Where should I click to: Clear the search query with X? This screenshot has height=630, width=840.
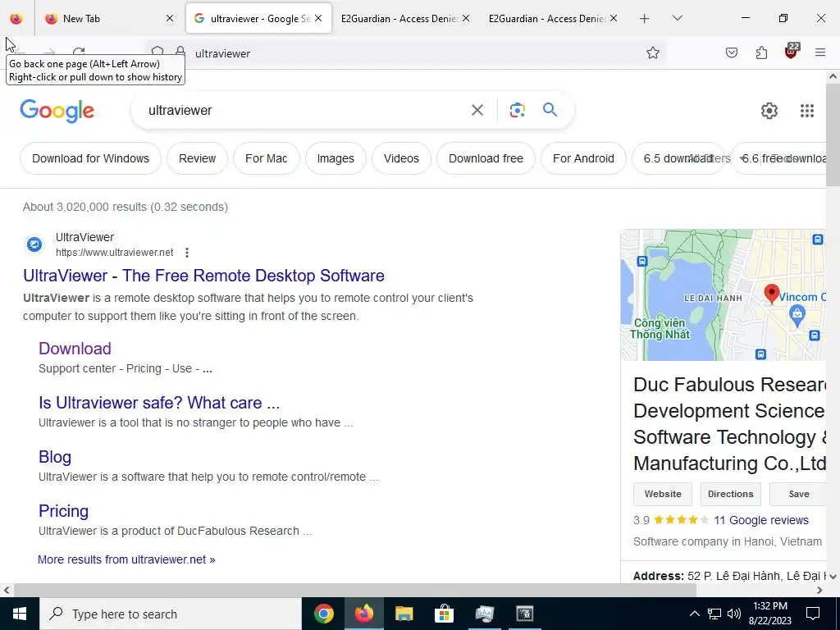477,111
